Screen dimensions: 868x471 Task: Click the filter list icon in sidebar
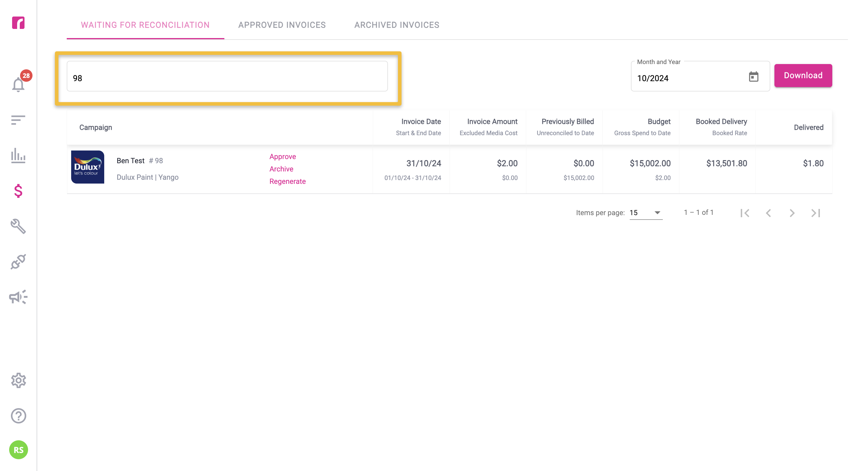click(x=18, y=120)
